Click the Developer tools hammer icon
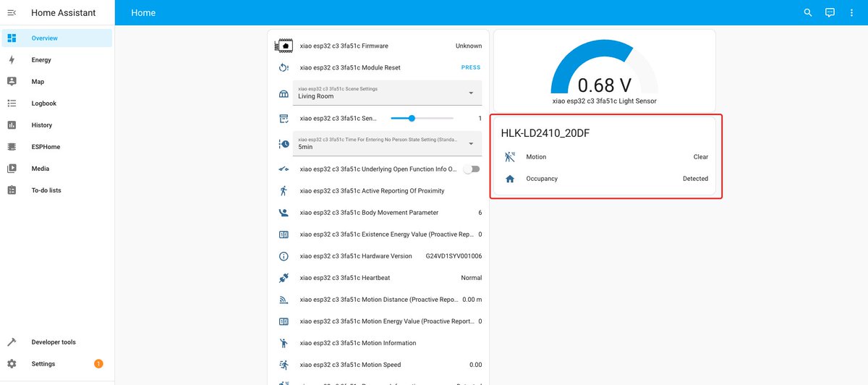868x385 pixels. coord(12,342)
